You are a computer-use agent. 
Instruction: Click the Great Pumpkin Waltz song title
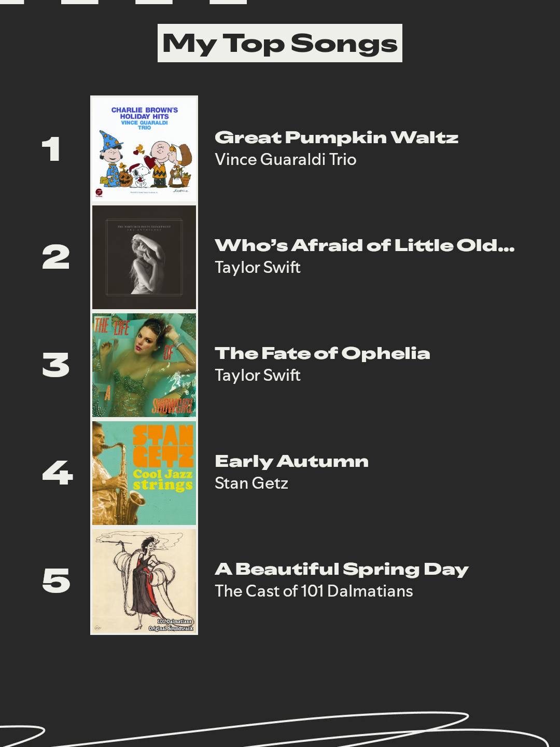(x=336, y=137)
